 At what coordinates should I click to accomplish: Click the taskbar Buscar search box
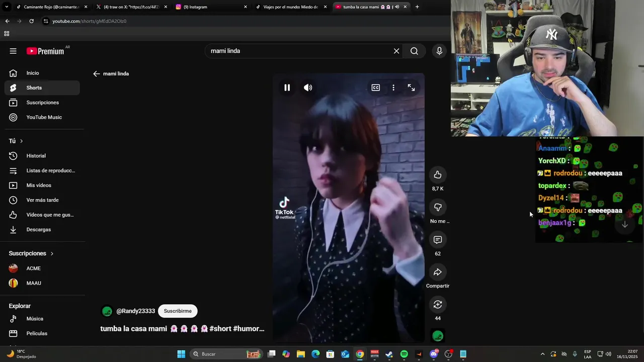[226, 354]
